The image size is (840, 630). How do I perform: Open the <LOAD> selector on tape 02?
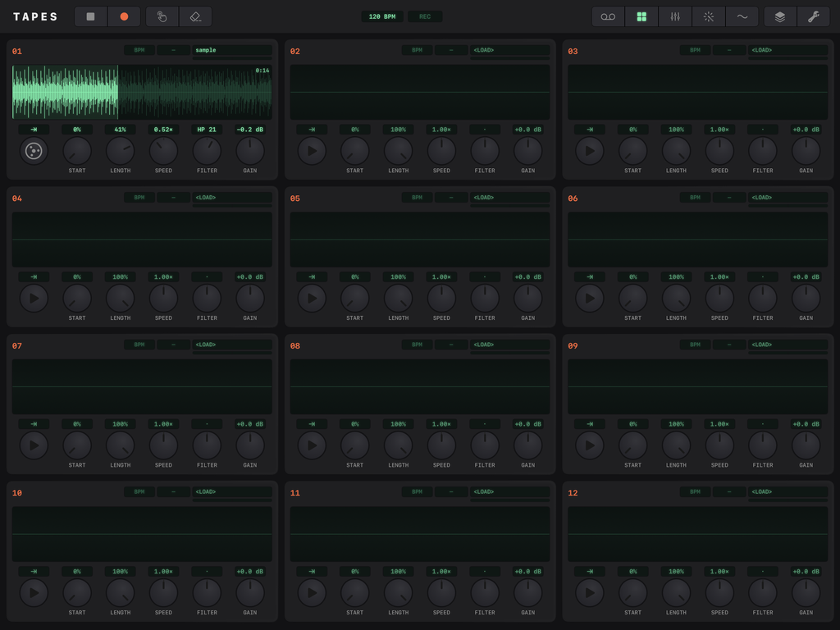tap(509, 50)
